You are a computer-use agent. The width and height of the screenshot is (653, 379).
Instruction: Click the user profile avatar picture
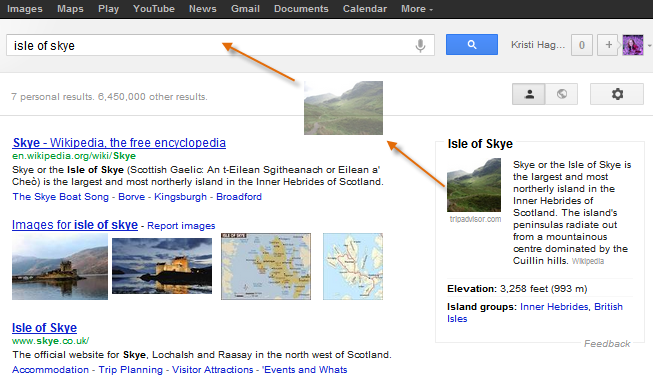pos(633,45)
